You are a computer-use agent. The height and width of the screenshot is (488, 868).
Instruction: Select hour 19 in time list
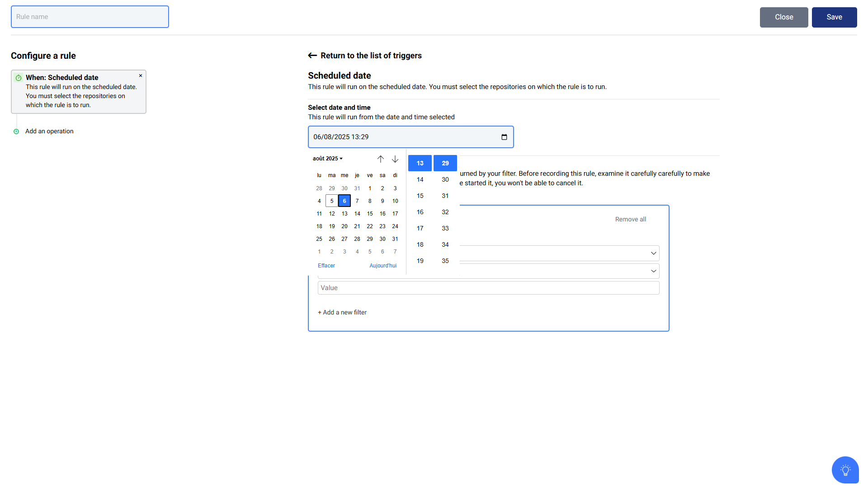(420, 261)
